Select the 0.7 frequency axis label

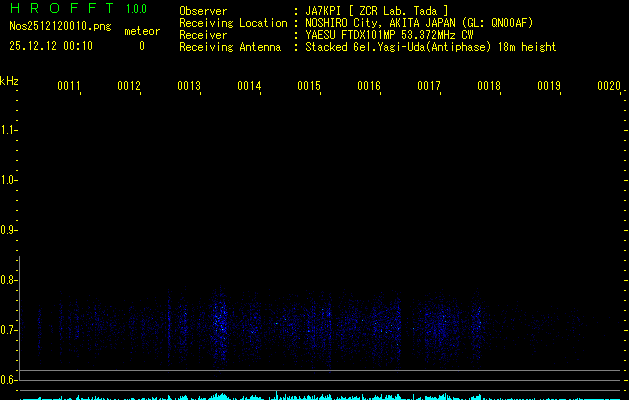click(9, 330)
